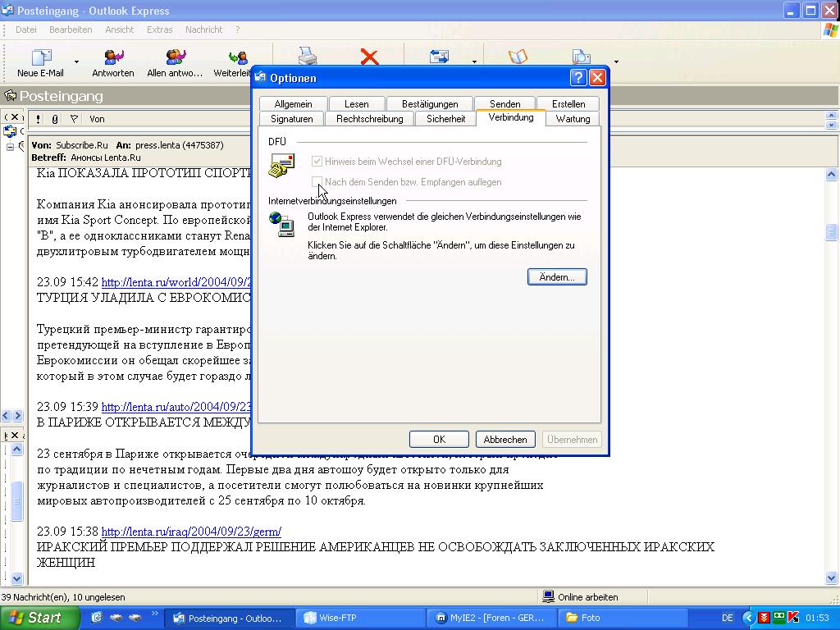Open the Neue E-Mail dropdown arrow

76,62
